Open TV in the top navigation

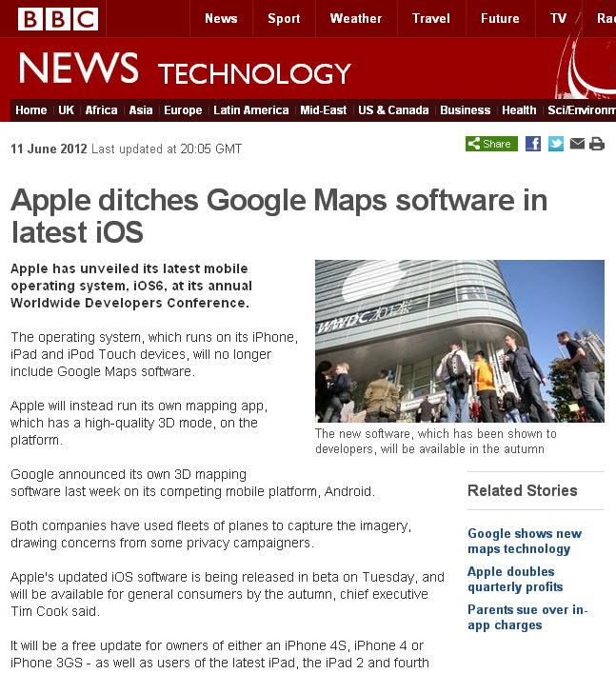click(x=558, y=18)
